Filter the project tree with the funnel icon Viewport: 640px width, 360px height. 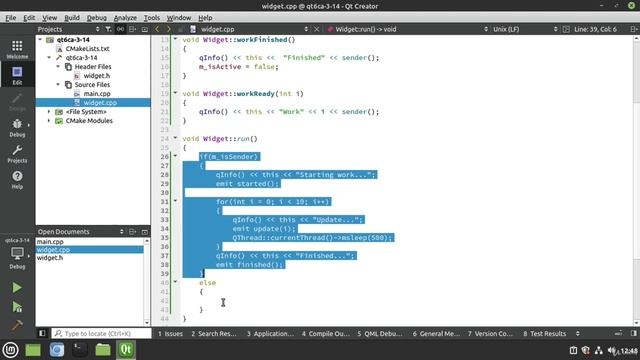[x=108, y=29]
